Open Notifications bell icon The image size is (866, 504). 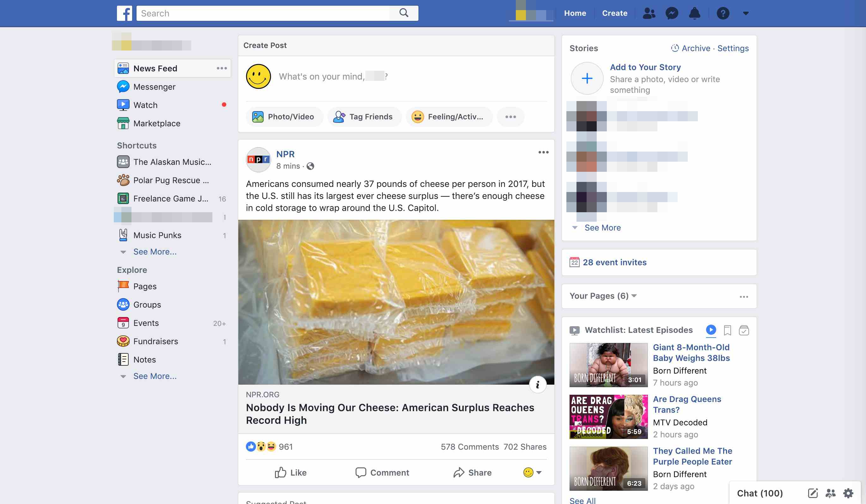pos(694,13)
